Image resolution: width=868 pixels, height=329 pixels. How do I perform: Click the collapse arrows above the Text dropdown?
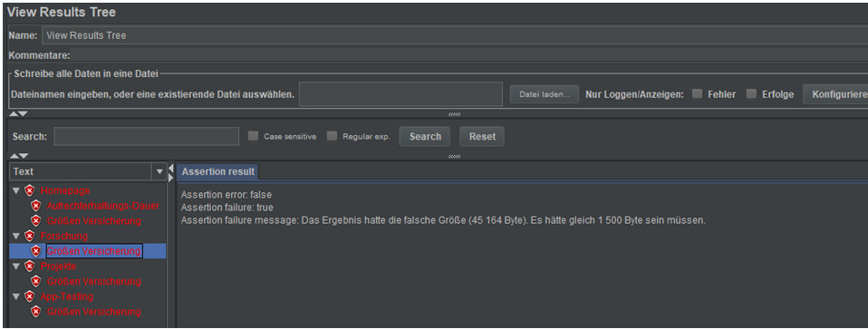click(19, 156)
